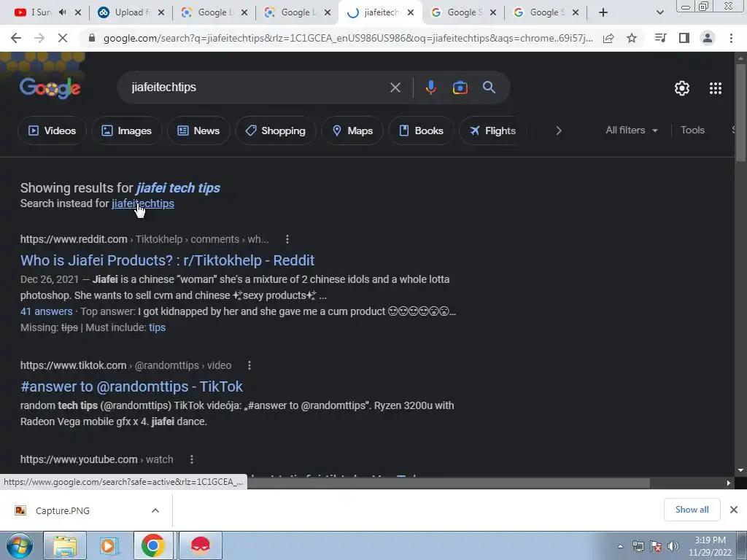Image resolution: width=747 pixels, height=560 pixels.
Task: Open Chrome side panel
Action: [684, 38]
